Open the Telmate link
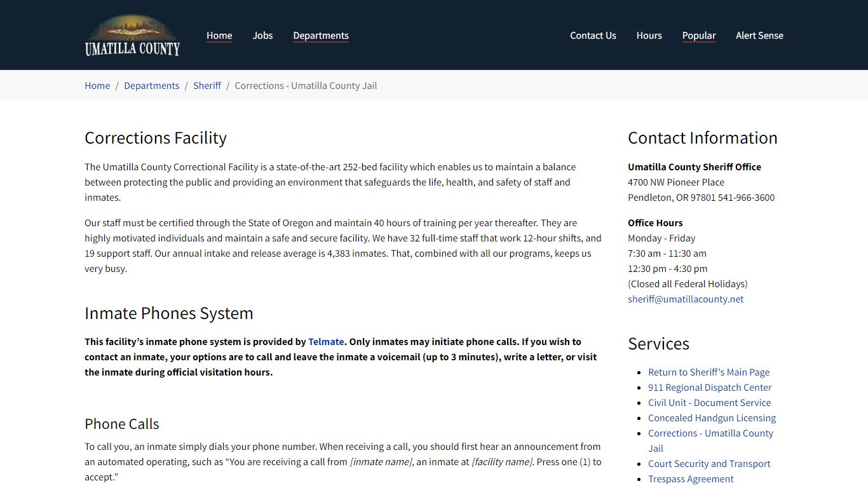The width and height of the screenshot is (868, 488). pos(326,342)
